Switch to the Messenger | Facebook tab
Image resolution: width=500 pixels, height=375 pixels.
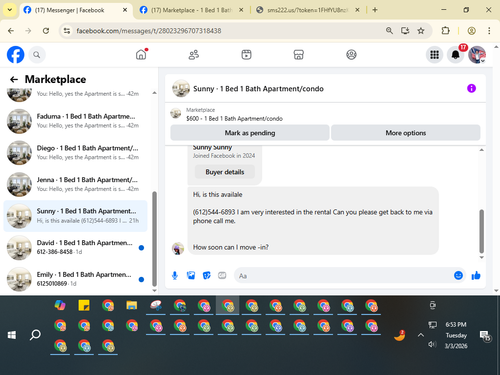point(75,10)
